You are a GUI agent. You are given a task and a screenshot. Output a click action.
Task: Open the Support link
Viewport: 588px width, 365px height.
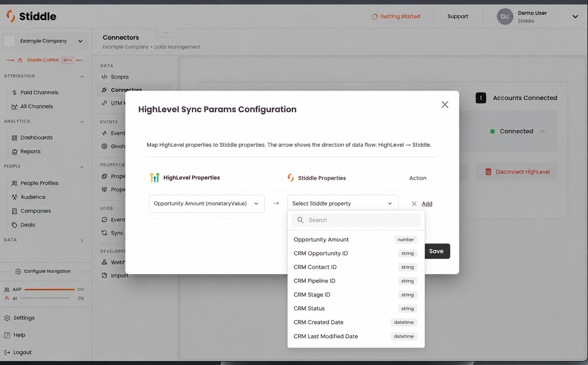(458, 17)
